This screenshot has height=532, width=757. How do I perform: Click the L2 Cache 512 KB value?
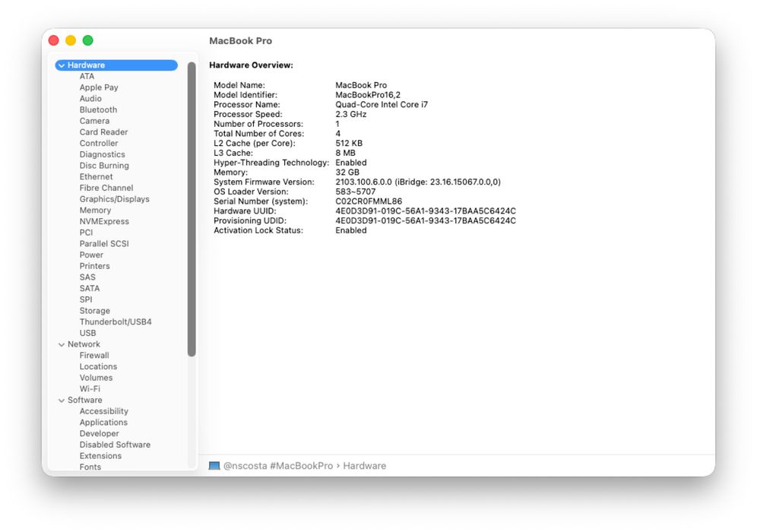pyautogui.click(x=349, y=144)
